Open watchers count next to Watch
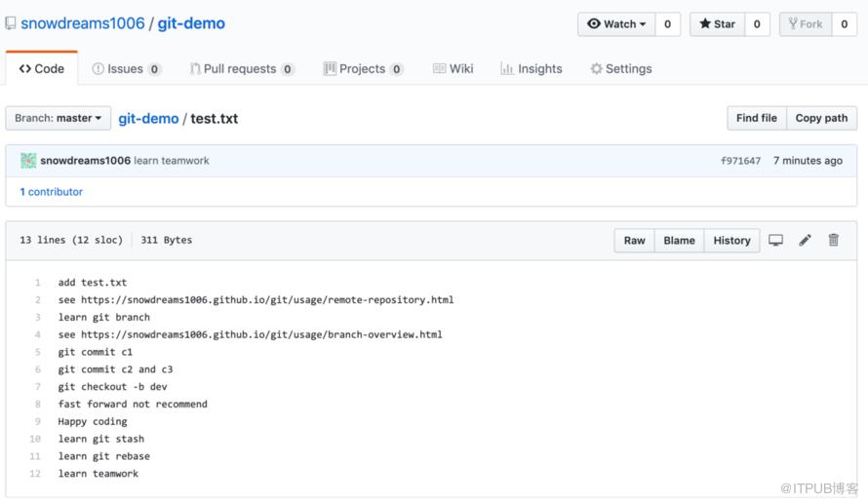Screen dimensions: 868x503 (668, 23)
